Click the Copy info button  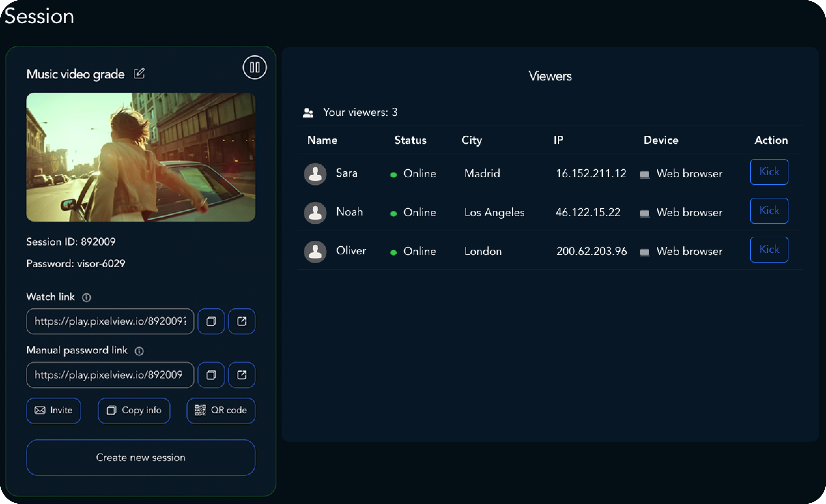pos(134,411)
